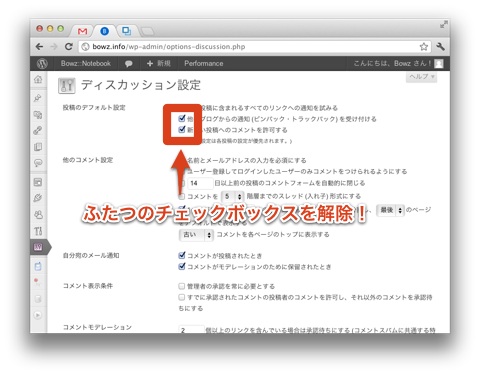Open the thread depth 5 dropdown

[x=233, y=196]
